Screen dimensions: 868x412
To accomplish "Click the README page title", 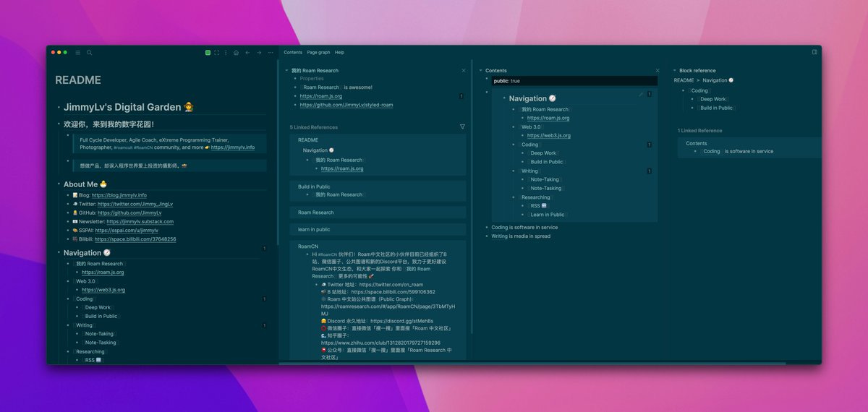I will 78,80.
